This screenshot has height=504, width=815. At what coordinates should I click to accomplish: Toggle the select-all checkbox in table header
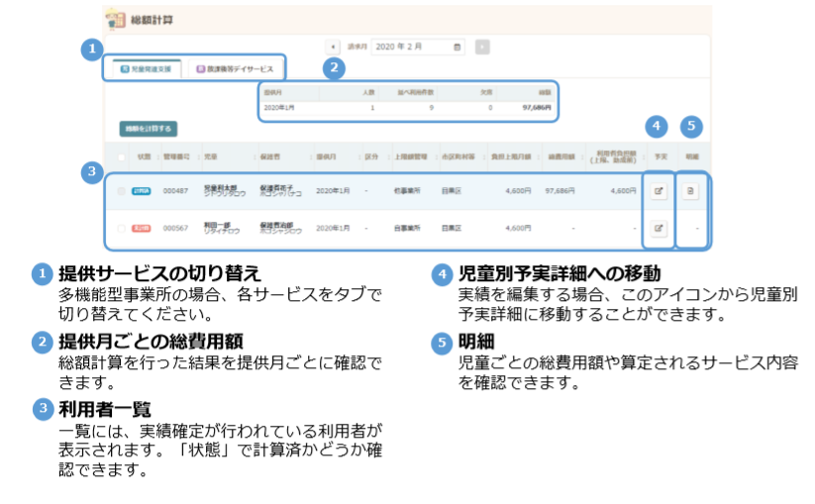[122, 156]
